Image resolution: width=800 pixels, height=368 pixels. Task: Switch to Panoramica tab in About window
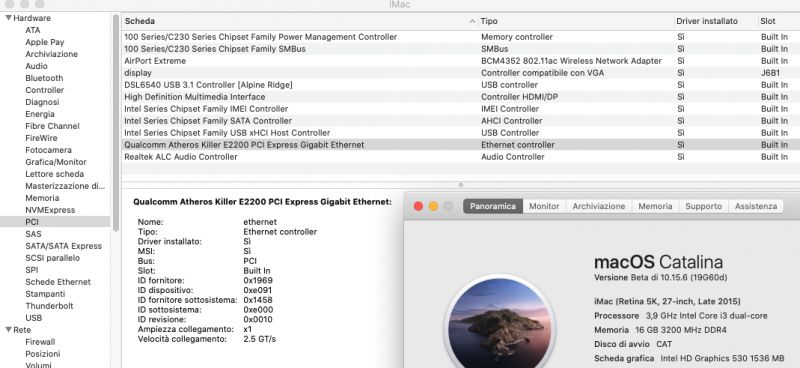(493, 206)
